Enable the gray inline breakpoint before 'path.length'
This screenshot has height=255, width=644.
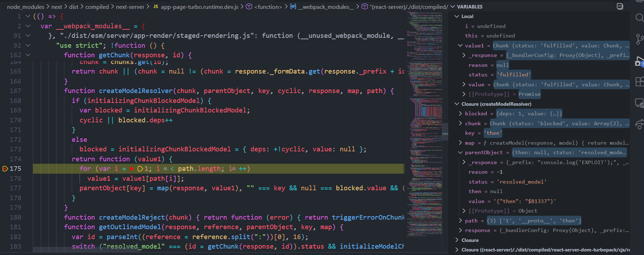click(x=165, y=169)
